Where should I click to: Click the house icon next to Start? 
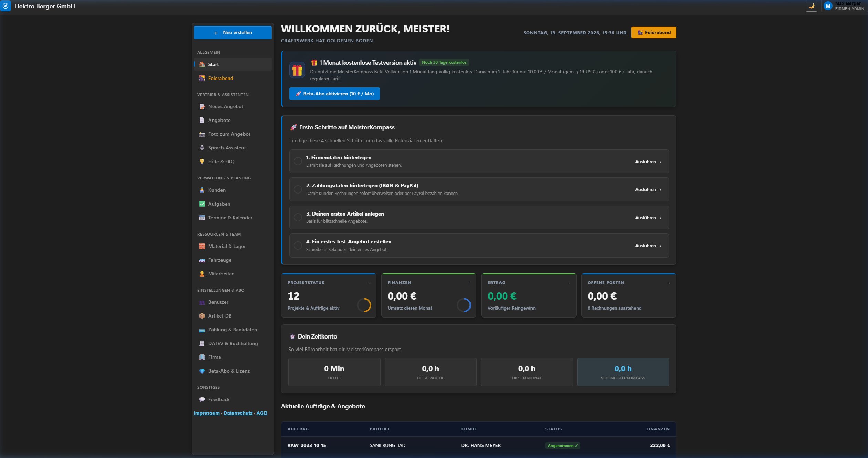point(202,64)
